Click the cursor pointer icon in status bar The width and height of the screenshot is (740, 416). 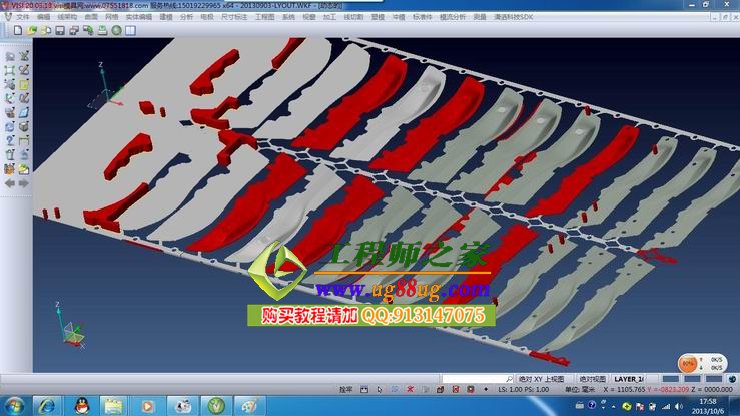[x=379, y=390]
